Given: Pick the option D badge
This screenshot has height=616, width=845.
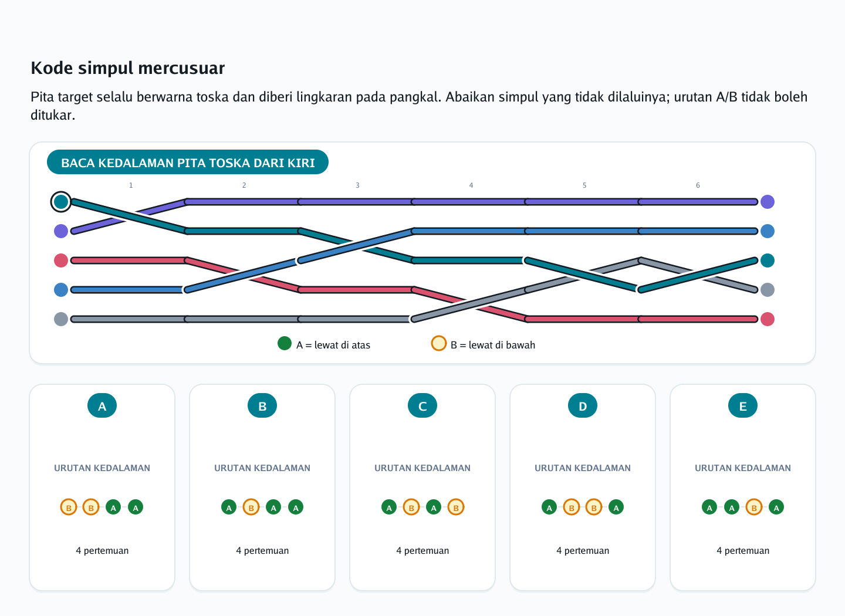Looking at the screenshot, I should click(x=583, y=406).
